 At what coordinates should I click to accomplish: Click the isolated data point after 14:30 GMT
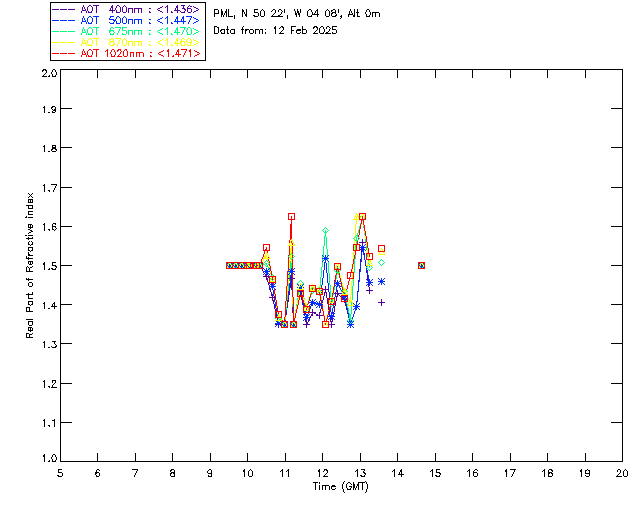pos(422,265)
